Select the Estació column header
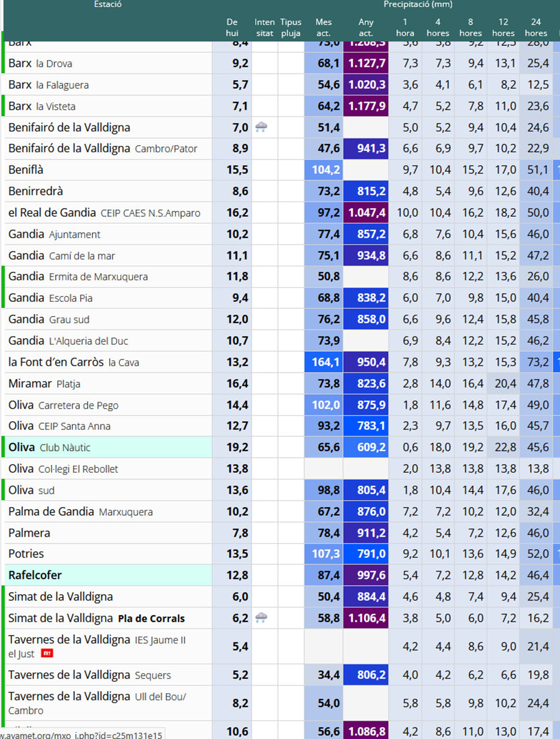The image size is (560, 739). tap(107, 5)
